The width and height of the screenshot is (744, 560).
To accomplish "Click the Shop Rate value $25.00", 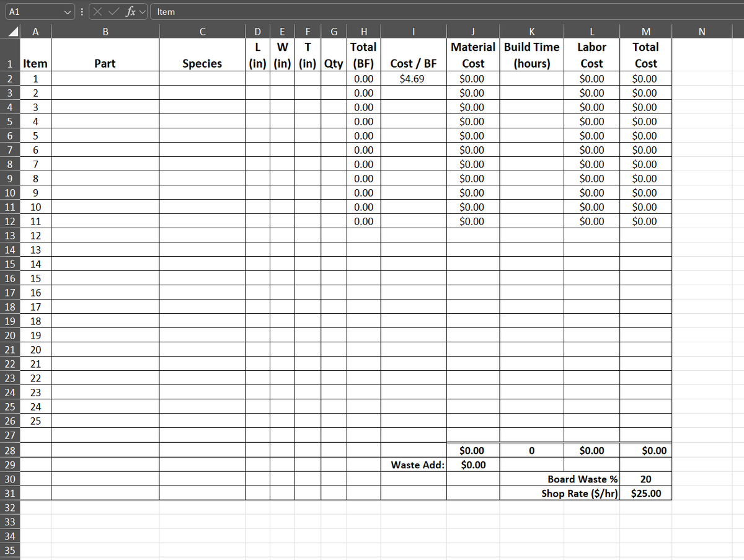I will (x=646, y=493).
